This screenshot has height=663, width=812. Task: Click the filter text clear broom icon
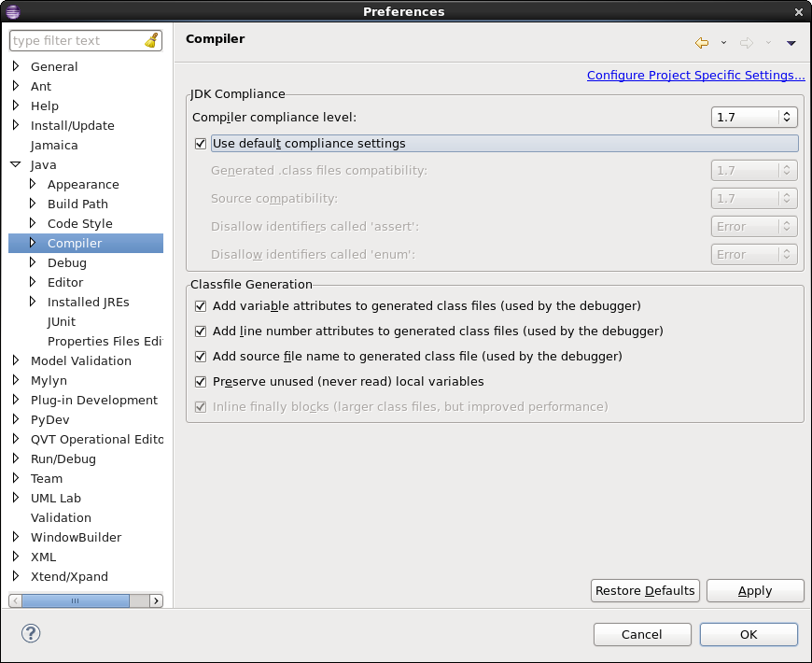151,40
